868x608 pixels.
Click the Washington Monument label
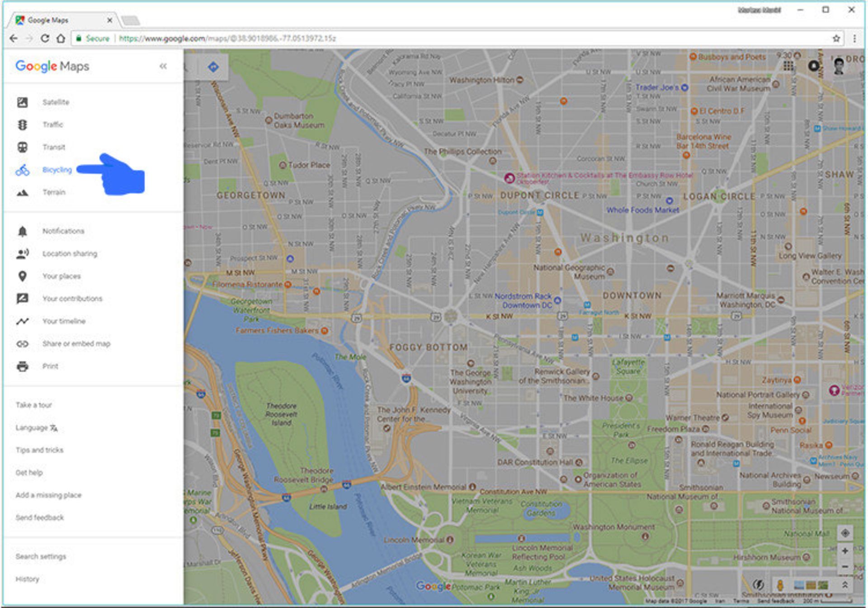coord(613,527)
